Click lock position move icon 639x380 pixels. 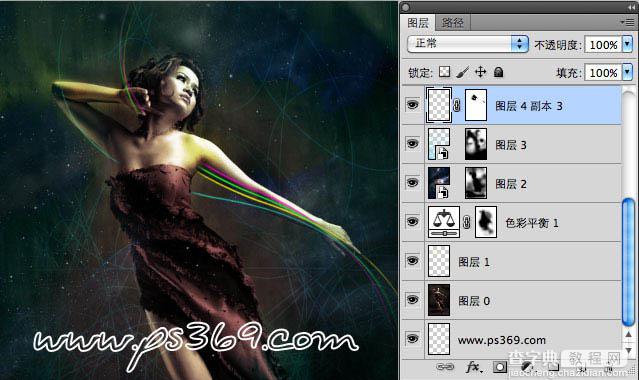481,72
